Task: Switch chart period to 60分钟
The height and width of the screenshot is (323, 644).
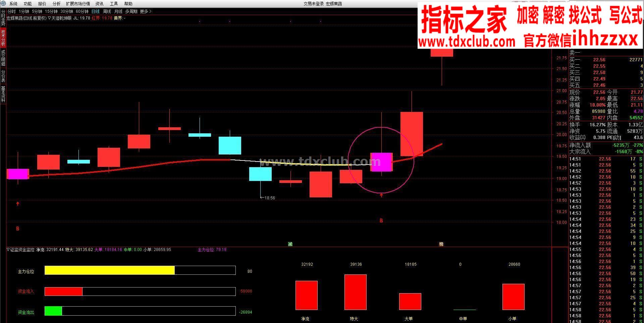Action: [82, 11]
